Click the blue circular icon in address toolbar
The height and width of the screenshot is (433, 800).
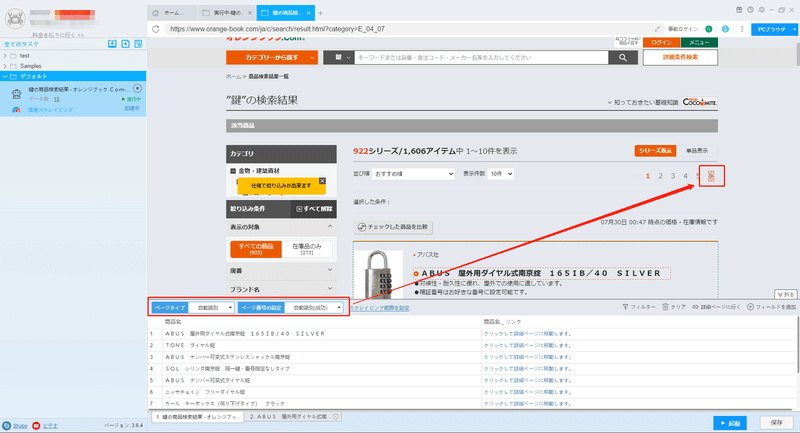[x=725, y=29]
